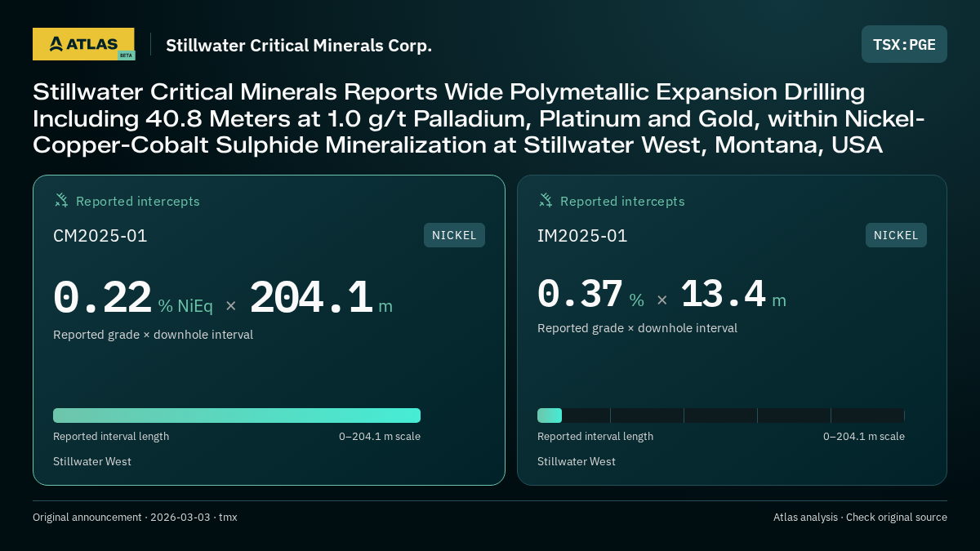The width and height of the screenshot is (980, 551).
Task: Click the announcement headline text
Action: 479,118
